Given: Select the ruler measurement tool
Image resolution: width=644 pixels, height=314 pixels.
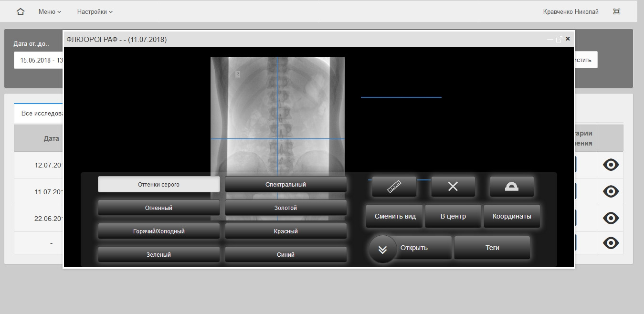Looking at the screenshot, I should 394,187.
